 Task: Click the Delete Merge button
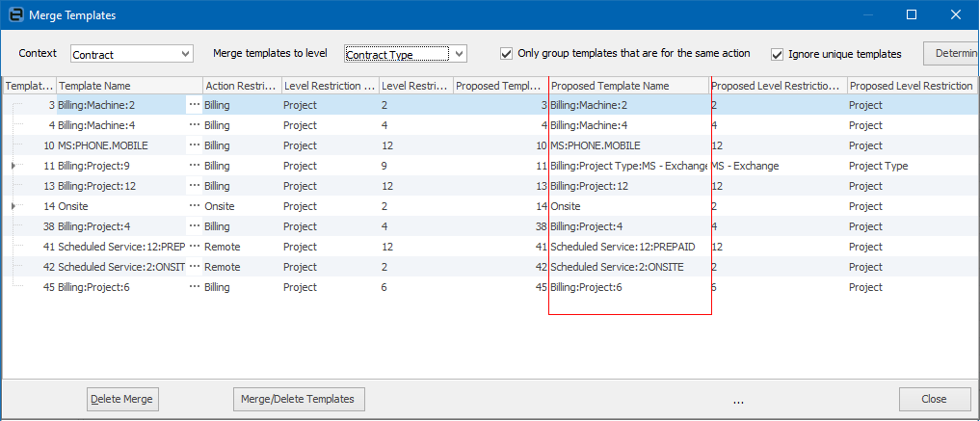coord(122,399)
